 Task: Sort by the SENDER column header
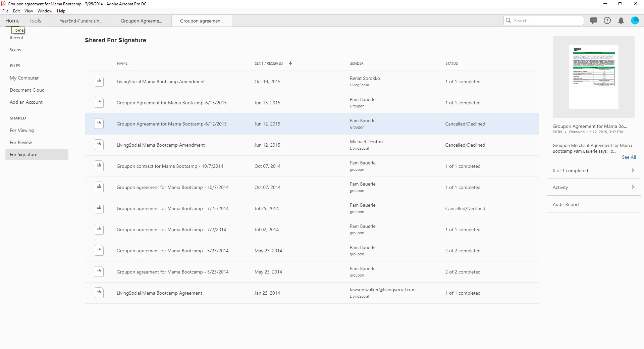(x=357, y=63)
